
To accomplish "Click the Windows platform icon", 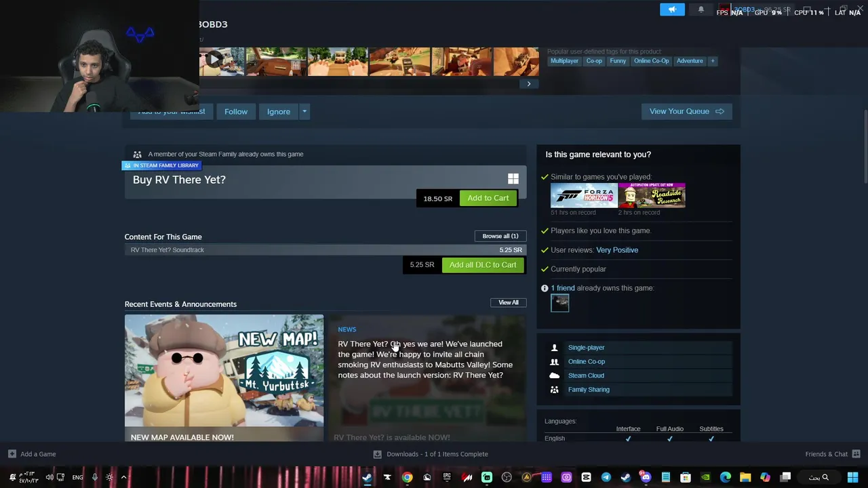I will point(513,179).
